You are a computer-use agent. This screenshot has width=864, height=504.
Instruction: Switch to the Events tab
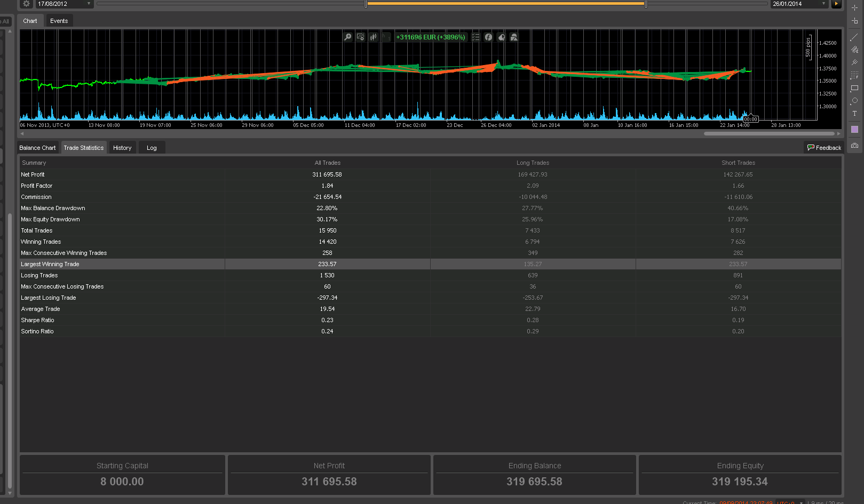point(59,21)
